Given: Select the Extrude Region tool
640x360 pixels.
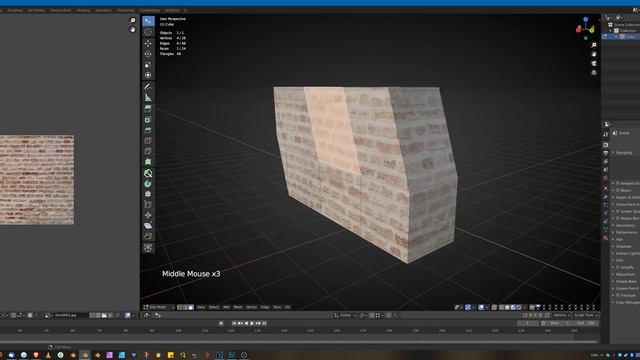Looking at the screenshot, I should (148, 109).
